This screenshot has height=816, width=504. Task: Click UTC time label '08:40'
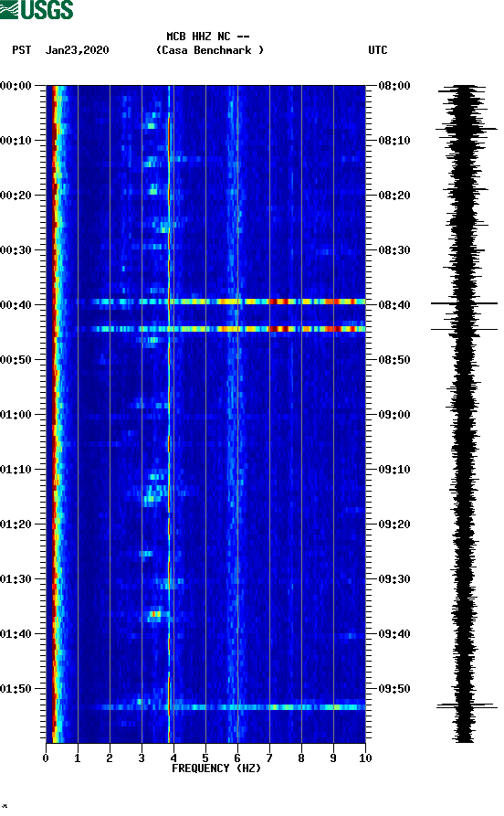(x=394, y=305)
